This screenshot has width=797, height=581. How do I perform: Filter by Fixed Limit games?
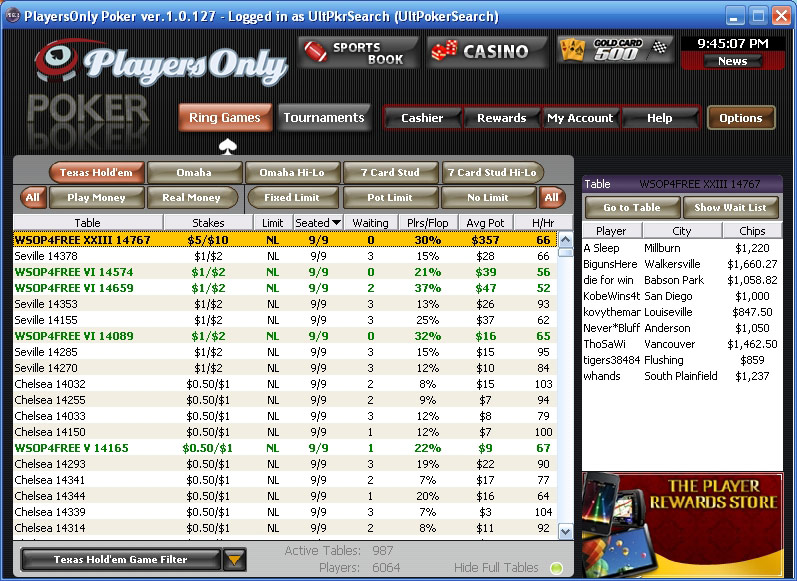pyautogui.click(x=292, y=197)
